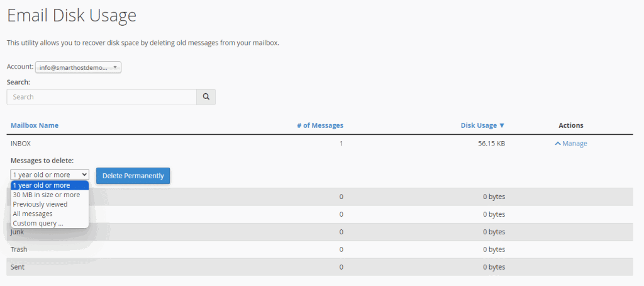Sort by # of Messages column
This screenshot has height=286, width=644.
pyautogui.click(x=320, y=125)
